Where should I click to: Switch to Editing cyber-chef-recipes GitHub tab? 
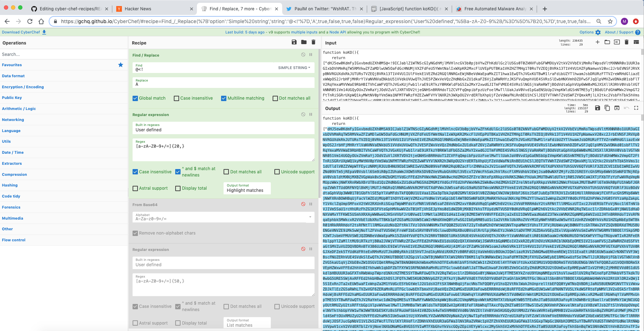[x=70, y=9]
